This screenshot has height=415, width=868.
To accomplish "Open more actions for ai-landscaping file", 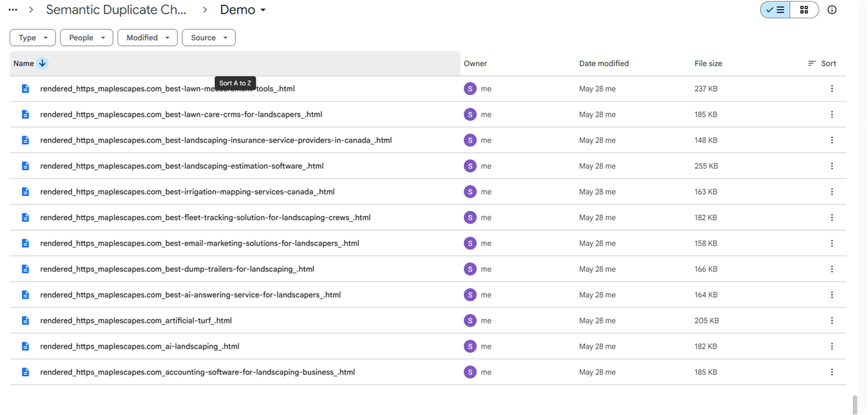I will pos(832,347).
